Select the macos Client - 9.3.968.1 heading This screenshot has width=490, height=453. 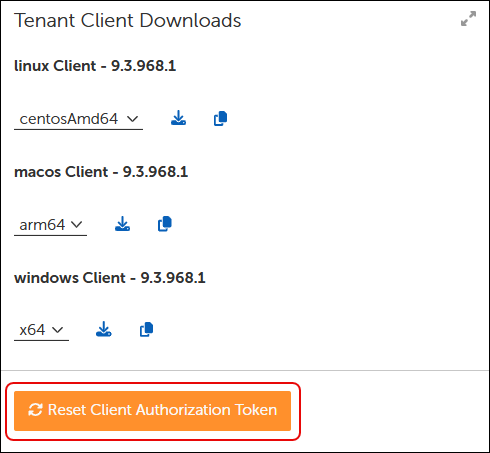[101, 172]
